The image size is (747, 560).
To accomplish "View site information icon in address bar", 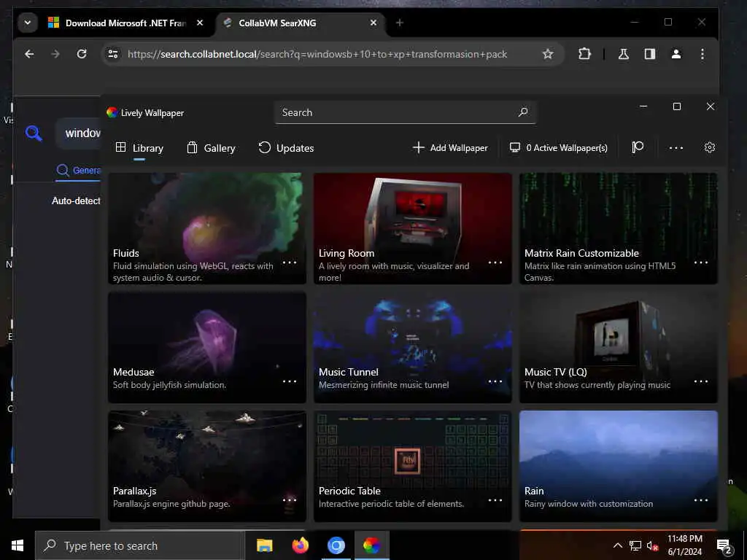I will [x=113, y=54].
